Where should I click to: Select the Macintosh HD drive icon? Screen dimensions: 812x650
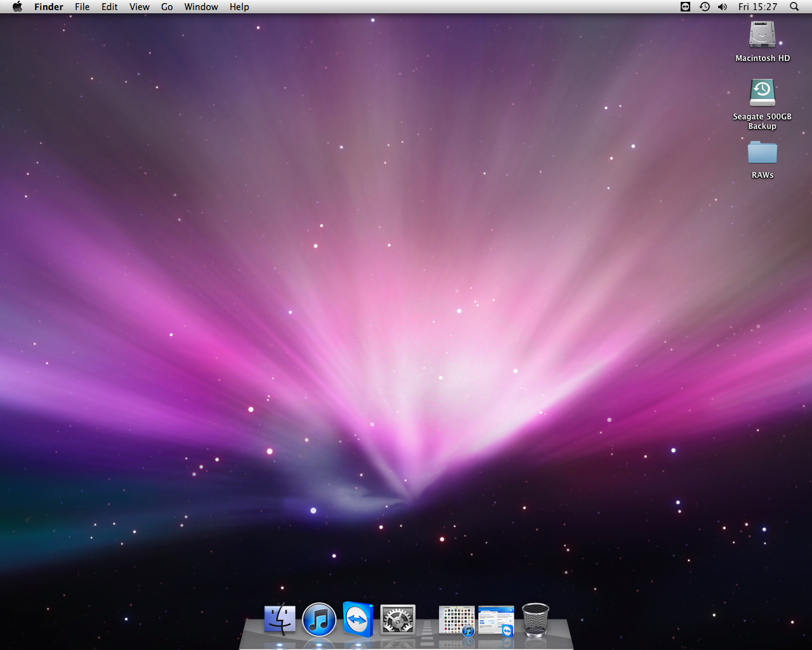(762, 34)
